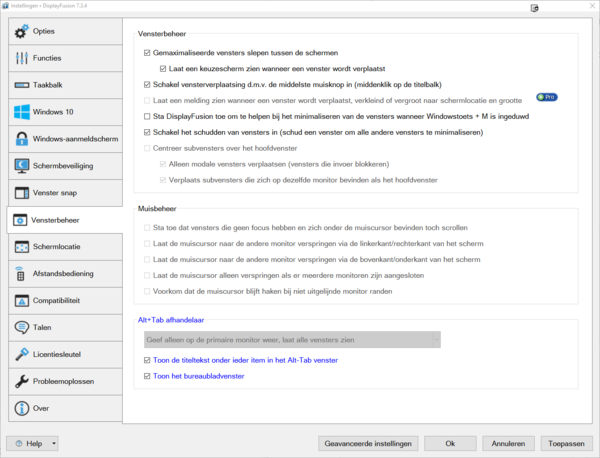Toggle 'Schakel het schudden van vensters in'
This screenshot has width=600, height=458.
click(x=149, y=132)
